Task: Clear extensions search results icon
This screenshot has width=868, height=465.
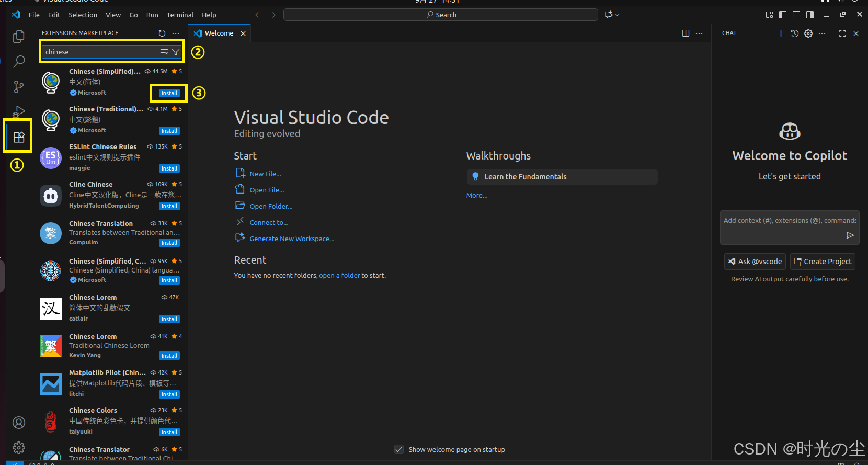Action: tap(164, 52)
